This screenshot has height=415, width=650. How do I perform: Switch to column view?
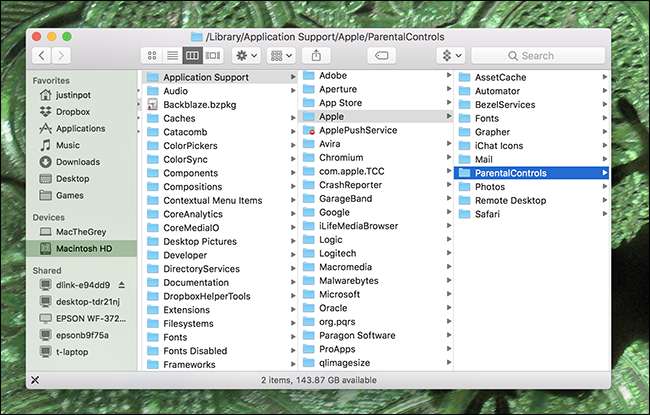coord(192,56)
